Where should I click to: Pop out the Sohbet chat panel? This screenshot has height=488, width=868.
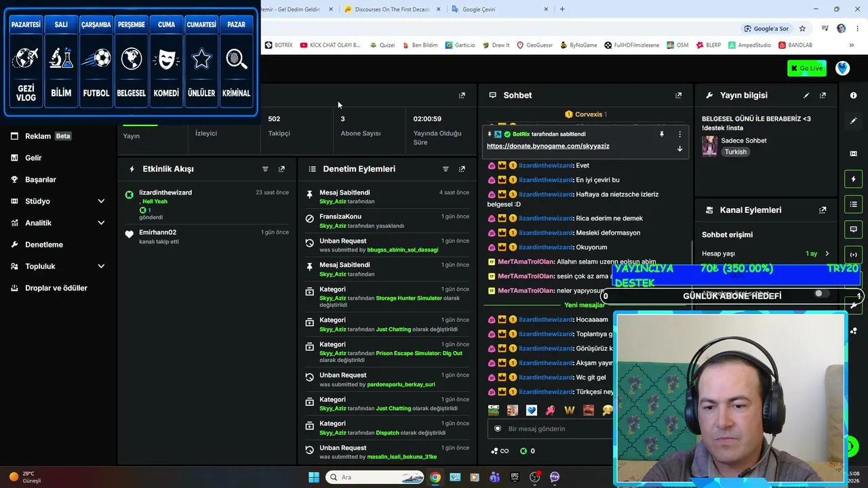coord(678,96)
